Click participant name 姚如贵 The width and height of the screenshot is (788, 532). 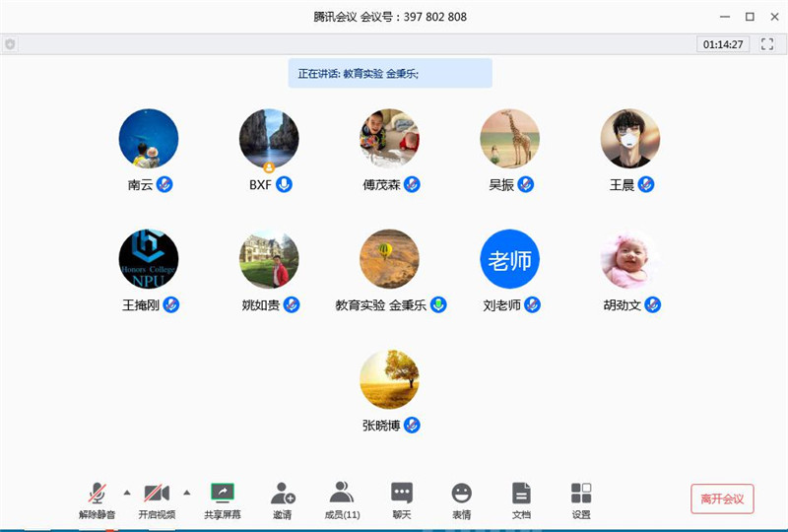261,305
